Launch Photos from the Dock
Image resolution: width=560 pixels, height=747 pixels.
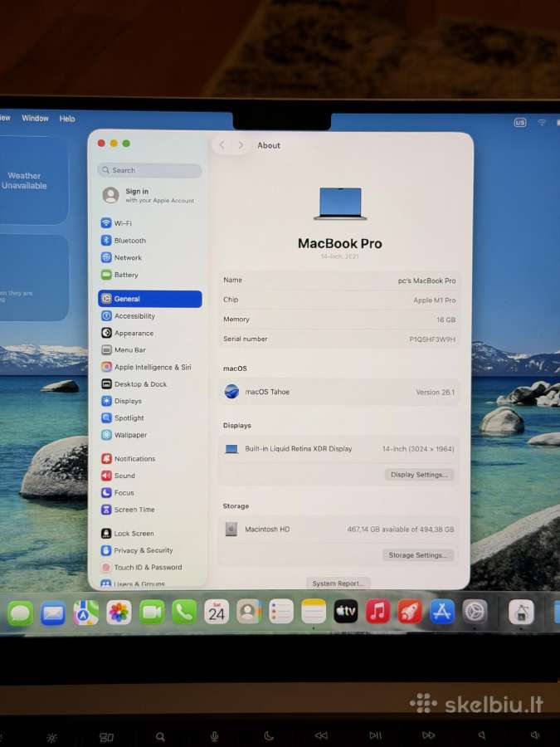tap(119, 613)
